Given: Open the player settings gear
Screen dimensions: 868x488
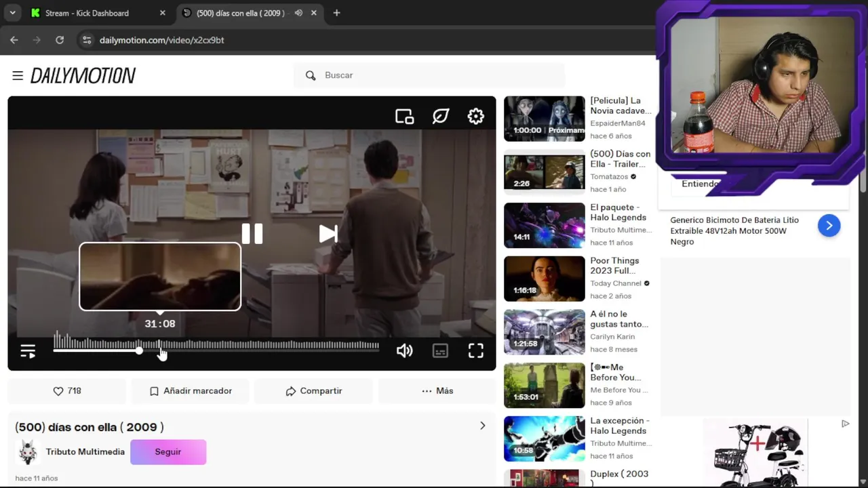Looking at the screenshot, I should [x=476, y=117].
